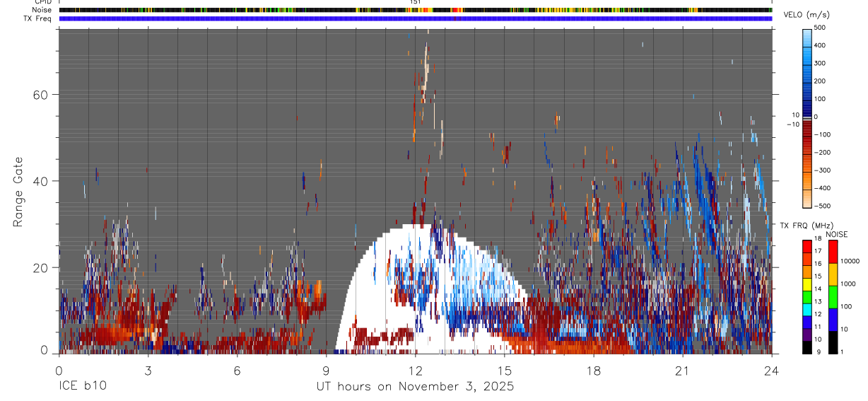
Task: Click the 6 hour tick on UT axis
Action: click(237, 370)
